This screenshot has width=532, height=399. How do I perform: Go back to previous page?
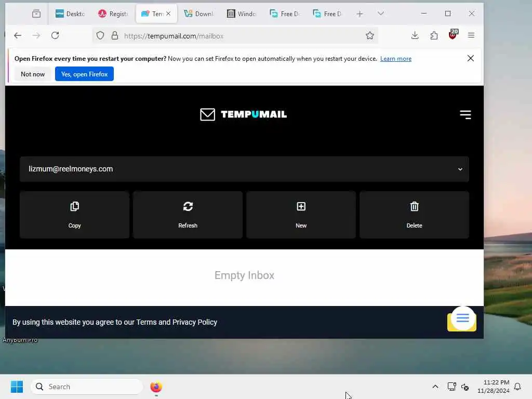(x=18, y=36)
